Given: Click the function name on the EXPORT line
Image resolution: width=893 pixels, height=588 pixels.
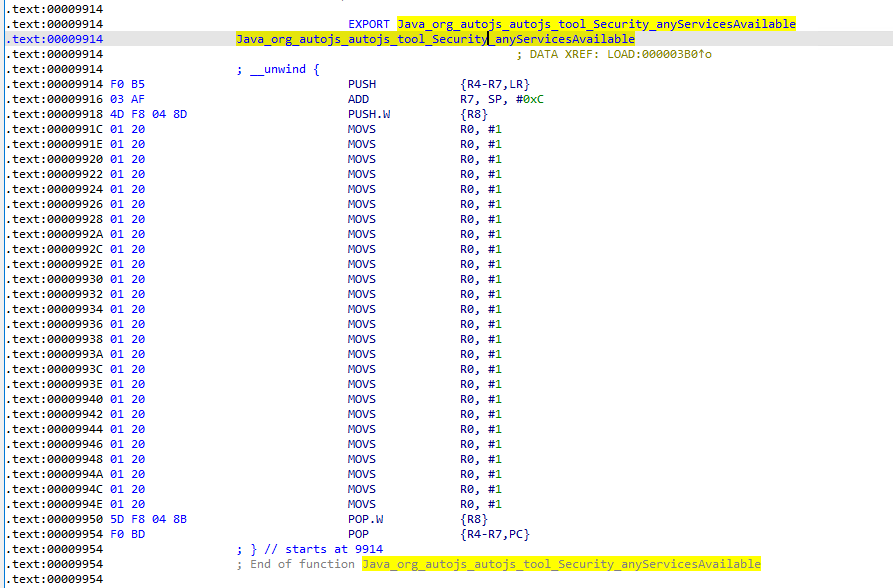Looking at the screenshot, I should tap(596, 24).
